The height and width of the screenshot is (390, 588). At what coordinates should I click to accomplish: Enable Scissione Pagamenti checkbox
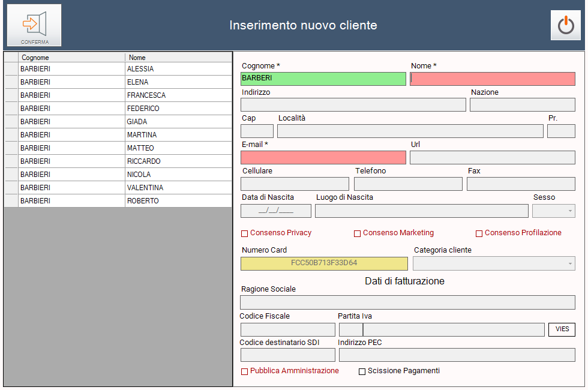362,371
